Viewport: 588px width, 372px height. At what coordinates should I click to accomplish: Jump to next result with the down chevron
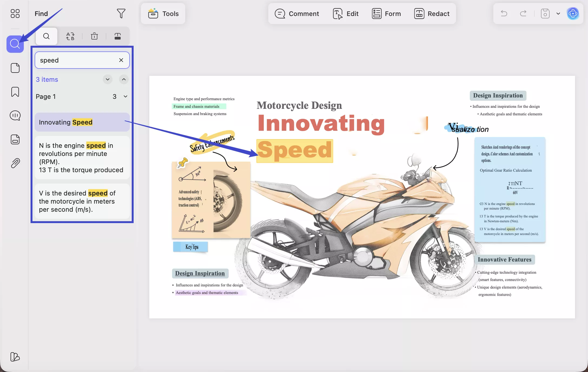coord(107,79)
